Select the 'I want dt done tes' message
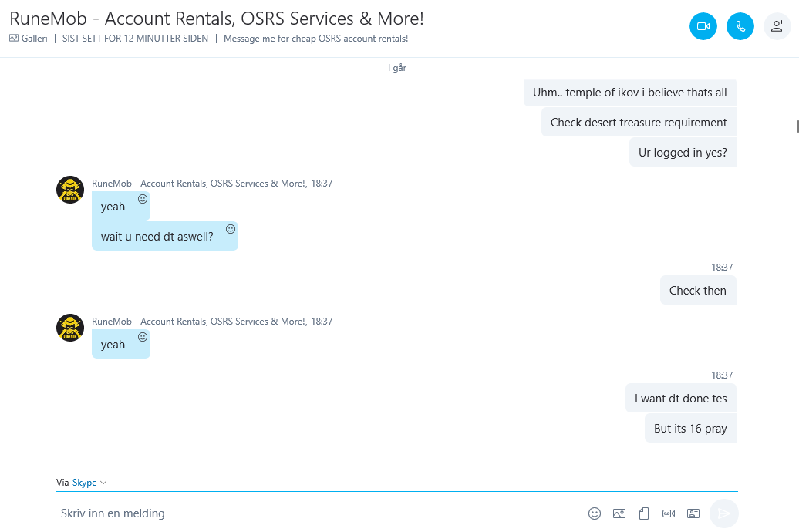The image size is (799, 532). [x=681, y=399]
